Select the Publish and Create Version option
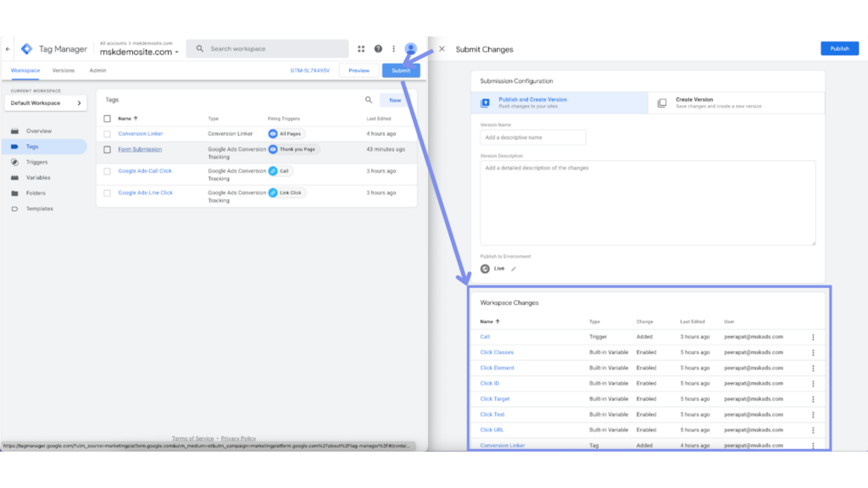The height and width of the screenshot is (488, 868). (x=559, y=103)
